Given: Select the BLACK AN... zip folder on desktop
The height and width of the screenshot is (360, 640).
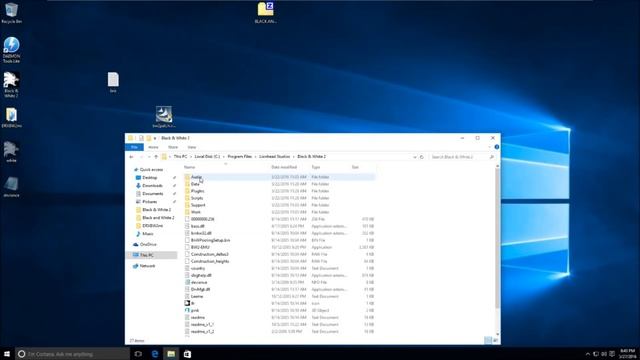Looking at the screenshot, I should (265, 13).
